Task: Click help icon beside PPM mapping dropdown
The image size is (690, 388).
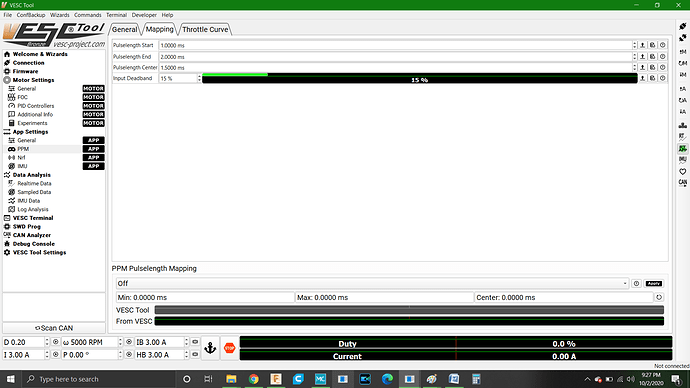Action: point(636,284)
